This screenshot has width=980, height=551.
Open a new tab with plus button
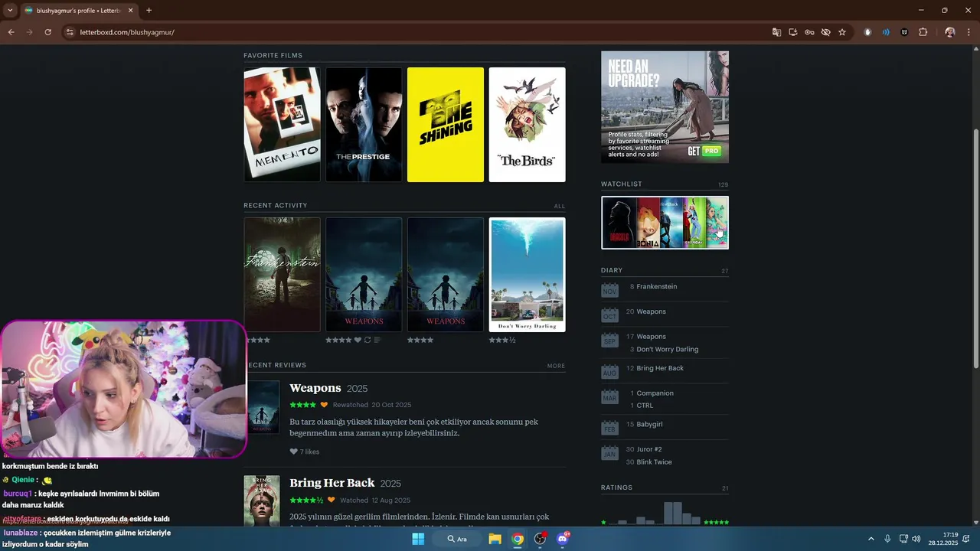pyautogui.click(x=149, y=10)
